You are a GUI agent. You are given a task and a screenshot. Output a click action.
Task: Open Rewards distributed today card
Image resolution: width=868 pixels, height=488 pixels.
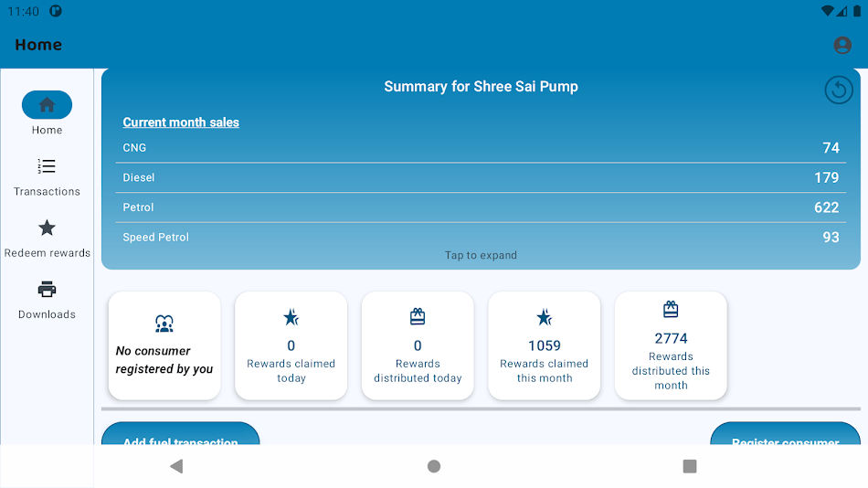418,345
